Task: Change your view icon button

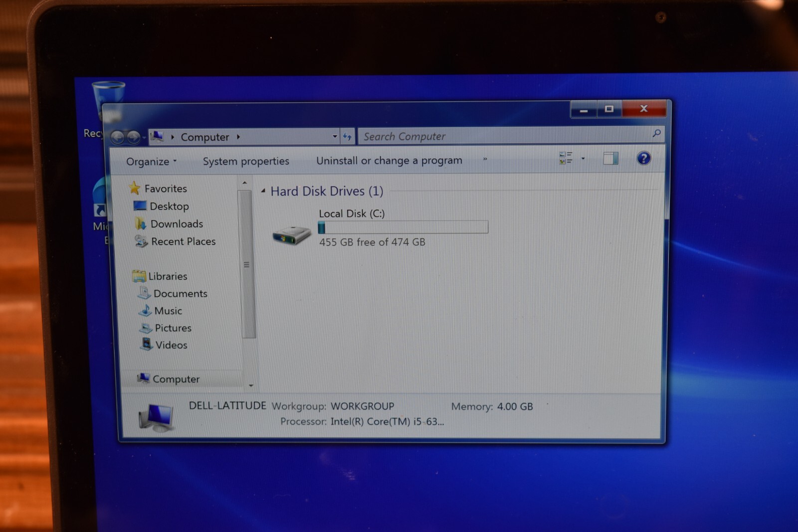Action: (566, 158)
